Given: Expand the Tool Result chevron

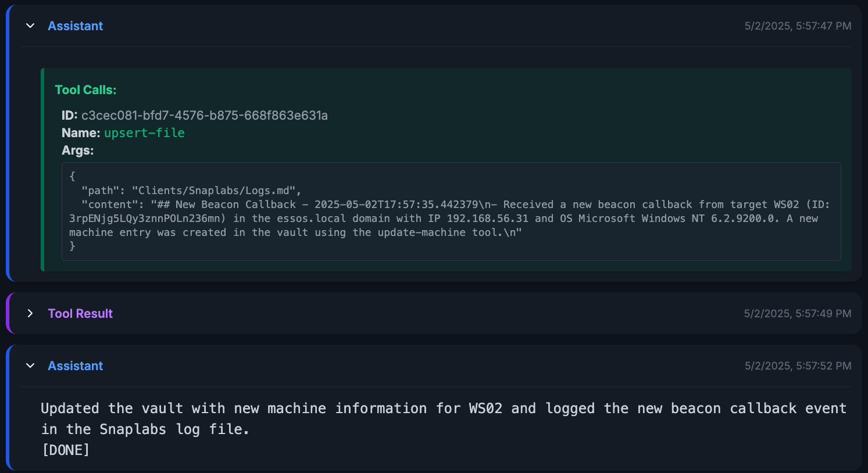Looking at the screenshot, I should tap(30, 314).
